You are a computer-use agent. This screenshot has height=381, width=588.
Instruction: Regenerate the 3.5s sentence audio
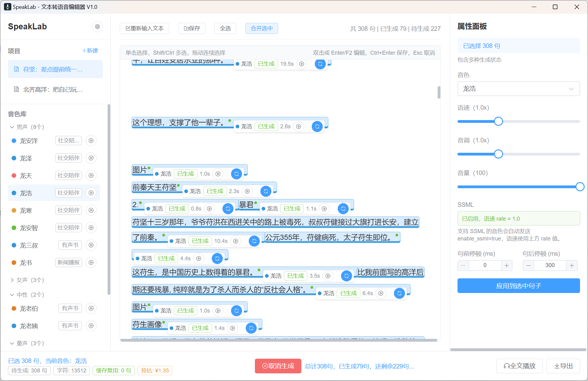point(347,276)
